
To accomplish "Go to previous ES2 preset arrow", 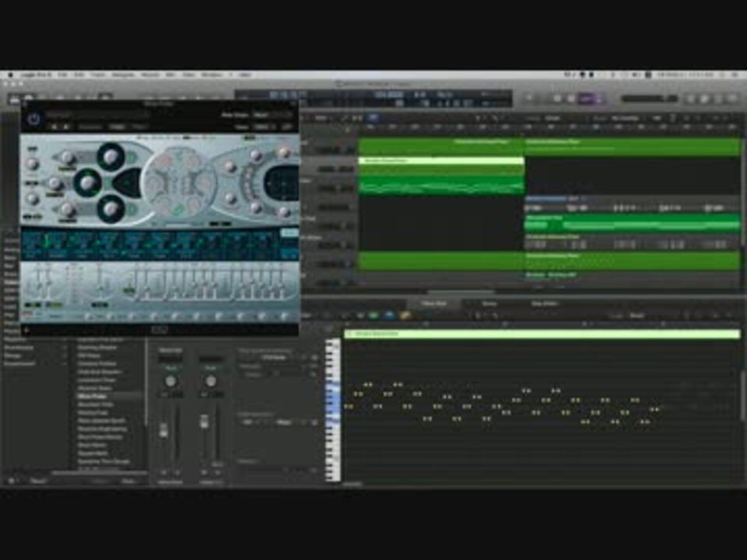I will [x=54, y=127].
